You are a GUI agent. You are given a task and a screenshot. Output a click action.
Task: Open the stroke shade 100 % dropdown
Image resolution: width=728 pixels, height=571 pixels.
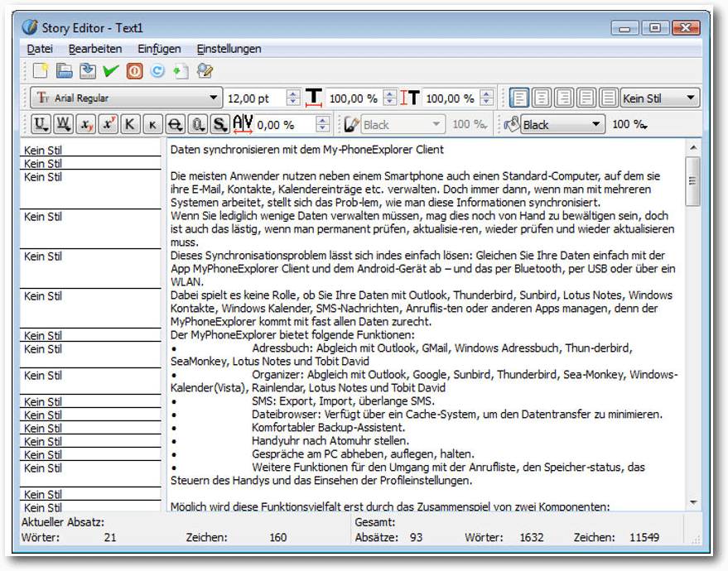470,124
